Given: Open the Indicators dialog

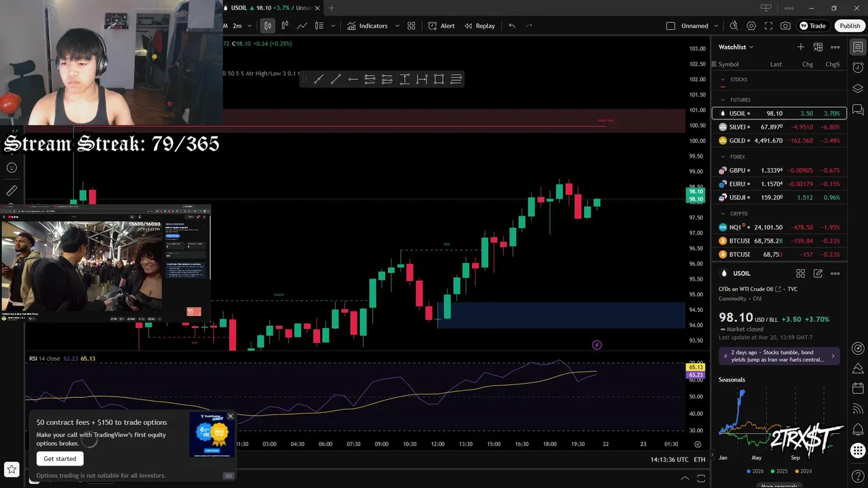Looking at the screenshot, I should 368,26.
